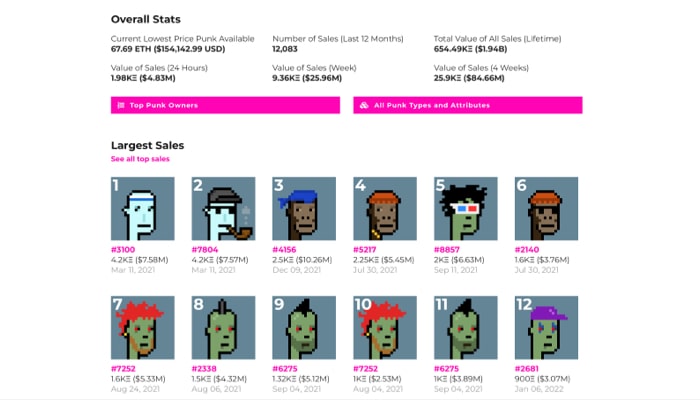This screenshot has height=400, width=700.
Task: Click the mohawk zombie punk ranked 8
Action: coord(224,328)
